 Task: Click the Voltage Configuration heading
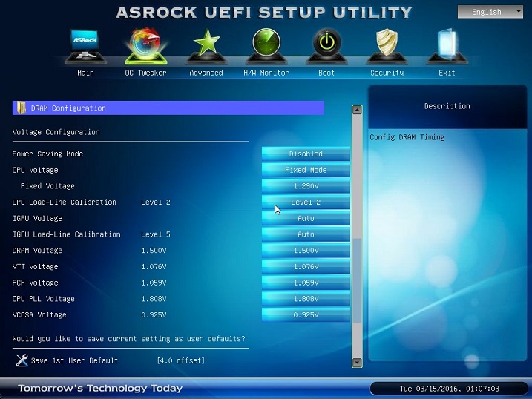click(56, 132)
